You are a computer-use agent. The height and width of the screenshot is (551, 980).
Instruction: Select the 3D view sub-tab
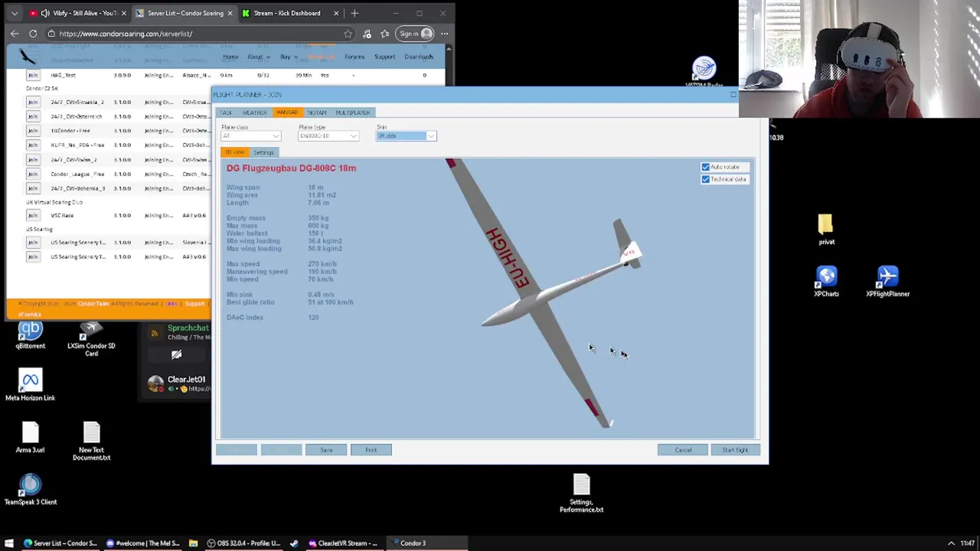click(x=234, y=152)
